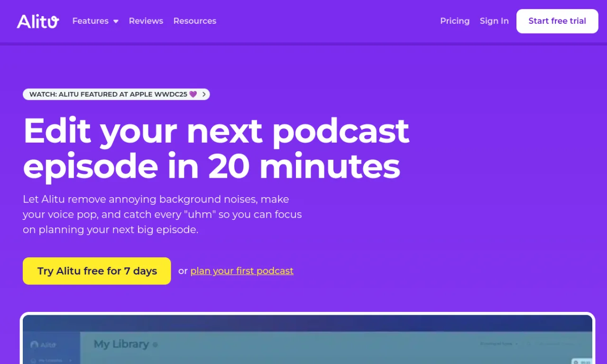Click the My Library app preview image
This screenshot has width=607, height=364.
pyautogui.click(x=307, y=339)
